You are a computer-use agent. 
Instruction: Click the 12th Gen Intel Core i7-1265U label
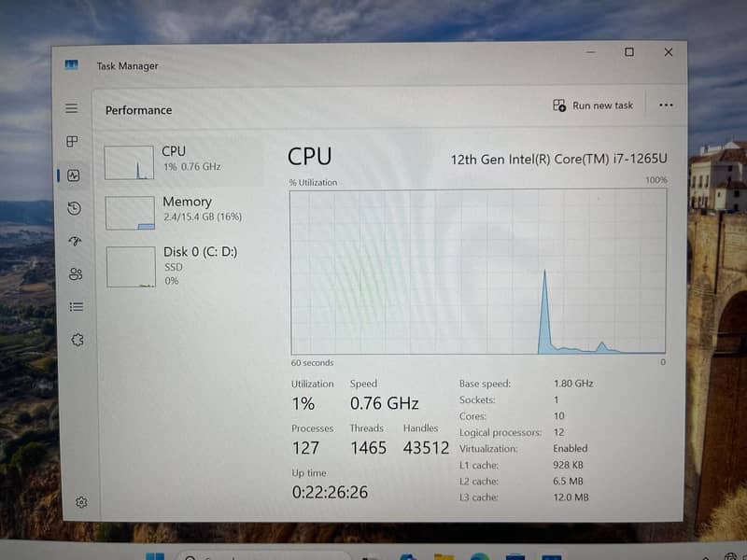pyautogui.click(x=558, y=159)
